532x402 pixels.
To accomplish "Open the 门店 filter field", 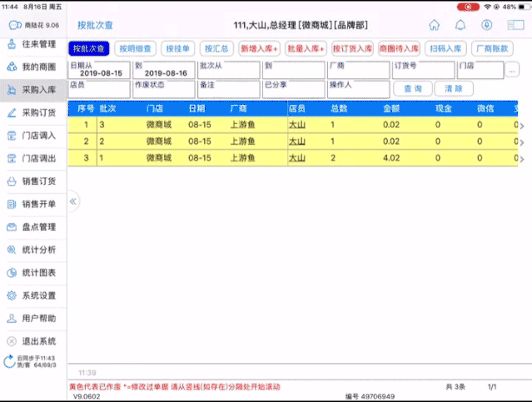I will tap(480, 70).
